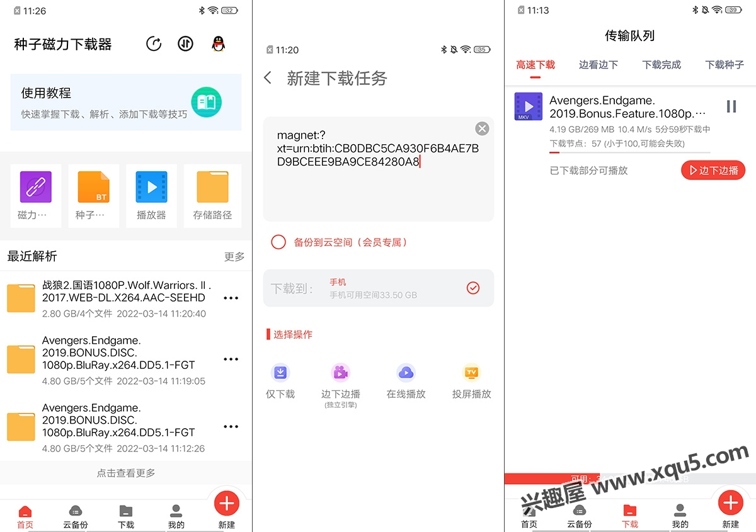Tap folder icon of Avengers 11:19:05 entry
The image size is (756, 532).
coord(21,359)
